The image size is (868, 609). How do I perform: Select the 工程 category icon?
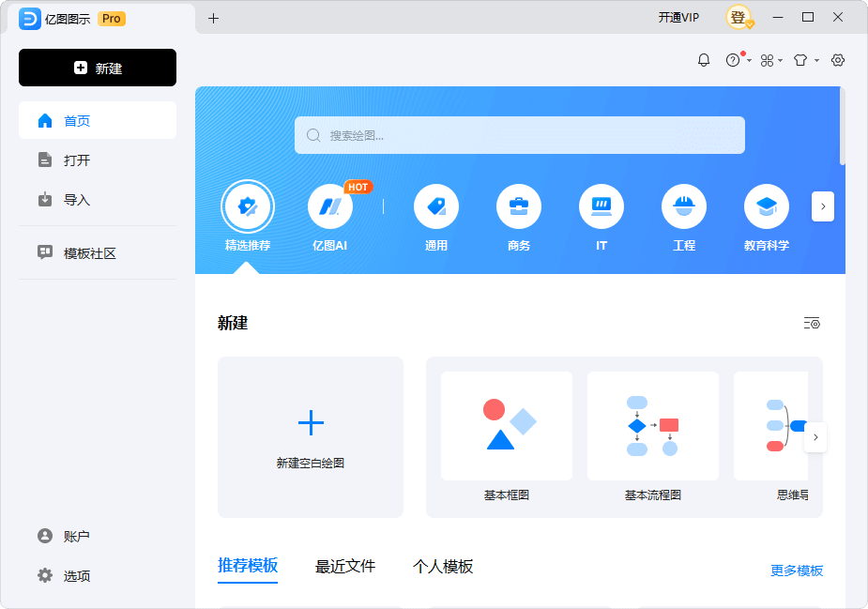coord(684,206)
